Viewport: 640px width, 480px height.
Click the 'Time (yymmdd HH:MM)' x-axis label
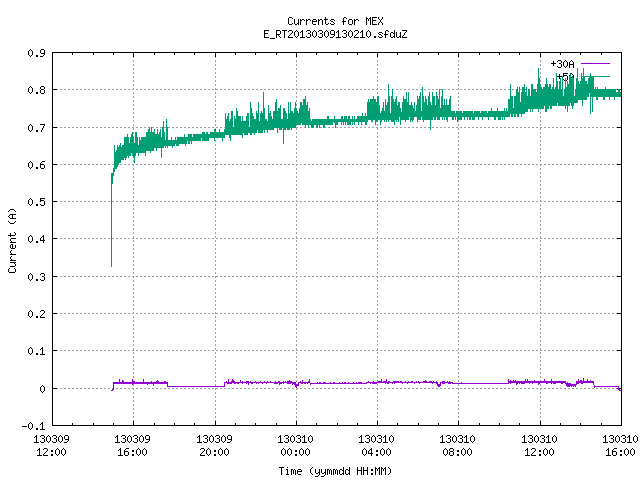coord(335,471)
